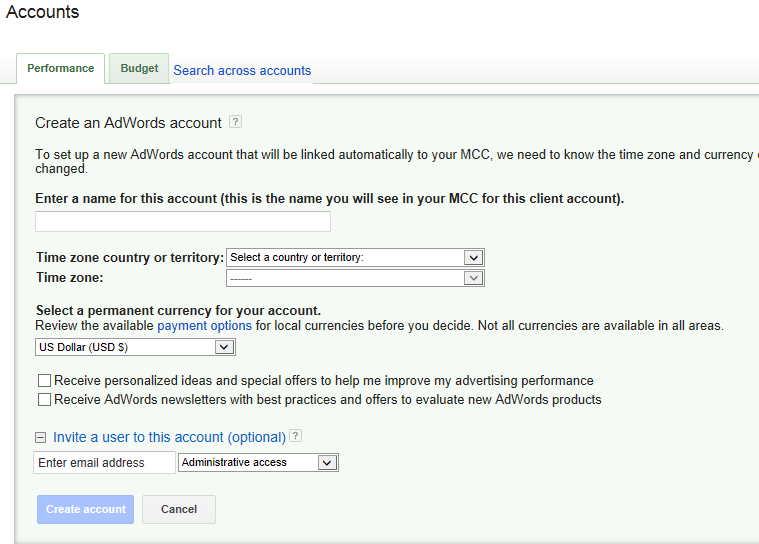
Task: Open Search across accounts link
Action: (242, 71)
